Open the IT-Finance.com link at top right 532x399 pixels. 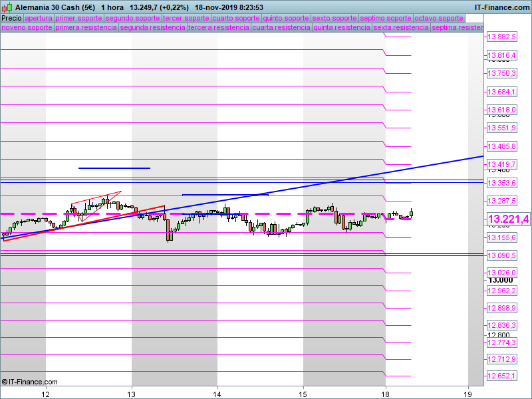pyautogui.click(x=501, y=7)
